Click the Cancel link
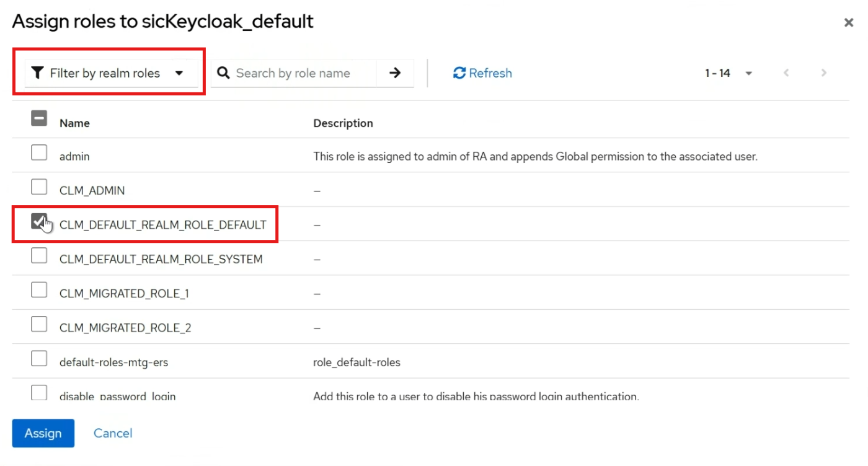Viewport: 868px width, 466px height. [113, 433]
